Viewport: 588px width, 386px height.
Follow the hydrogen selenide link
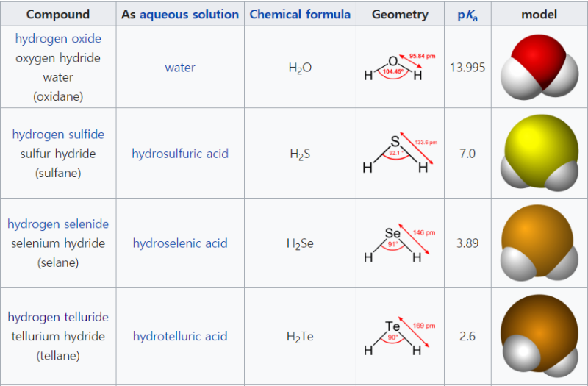58,224
